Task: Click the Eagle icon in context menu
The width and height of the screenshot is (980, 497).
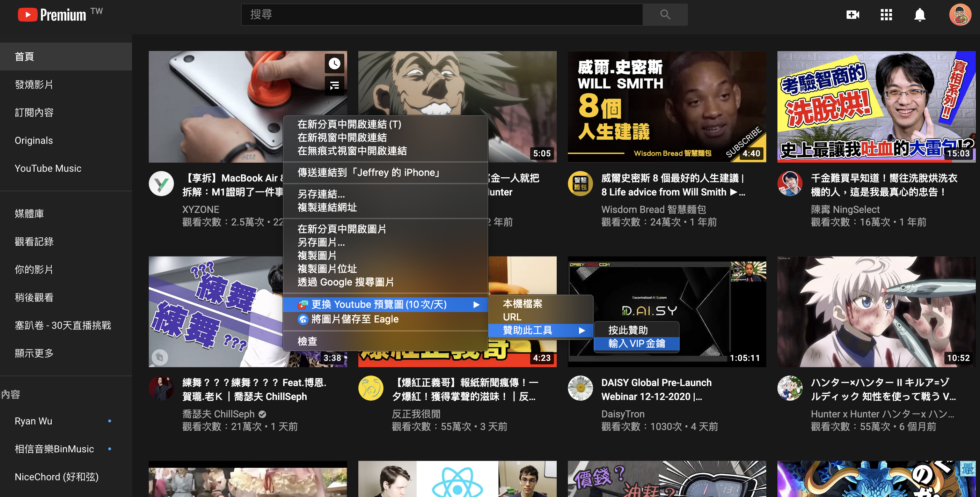Action: pyautogui.click(x=303, y=319)
